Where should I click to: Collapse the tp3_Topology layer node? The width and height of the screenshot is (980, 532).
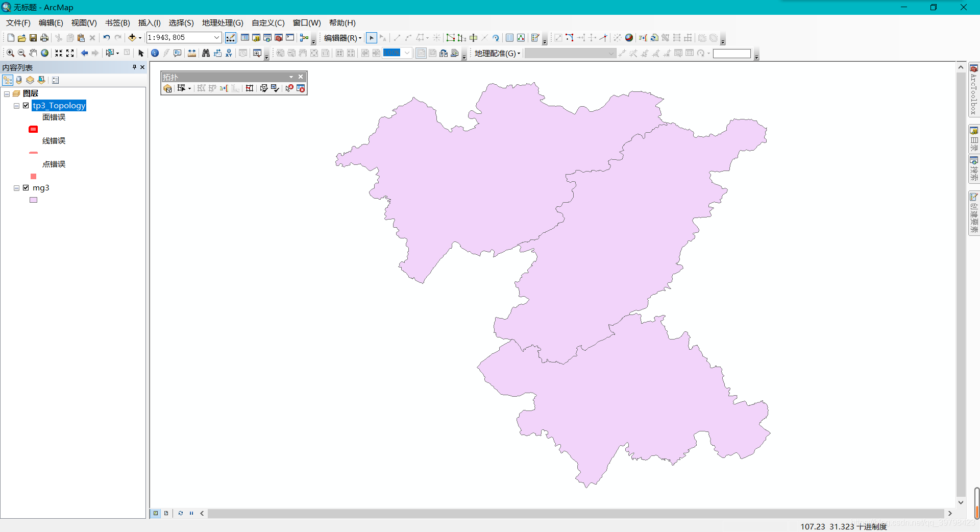click(16, 106)
